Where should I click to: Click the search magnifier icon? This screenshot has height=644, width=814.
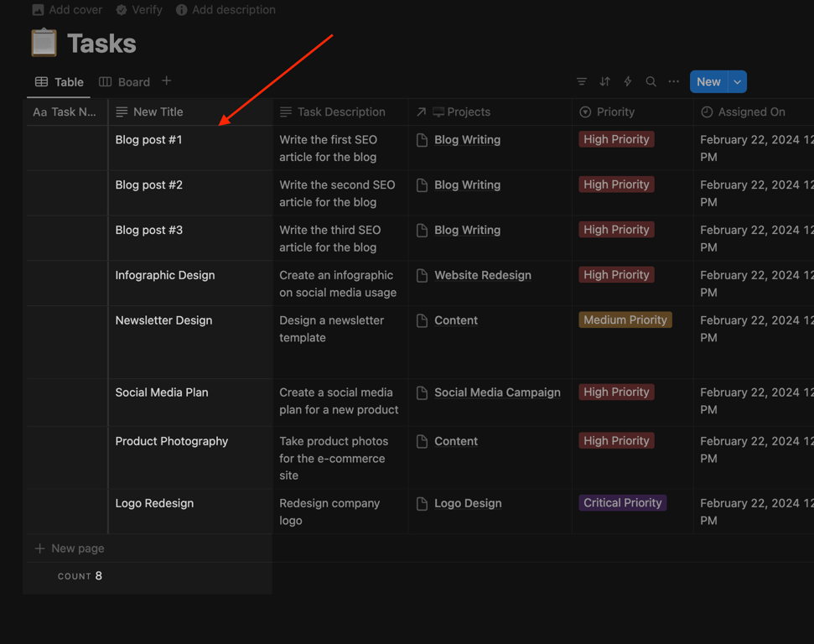651,81
